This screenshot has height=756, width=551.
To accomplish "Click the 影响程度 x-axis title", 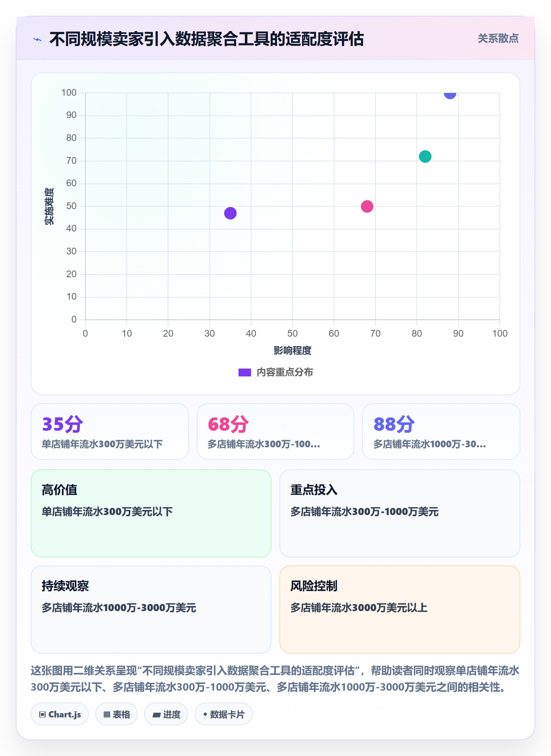I will tap(292, 350).
